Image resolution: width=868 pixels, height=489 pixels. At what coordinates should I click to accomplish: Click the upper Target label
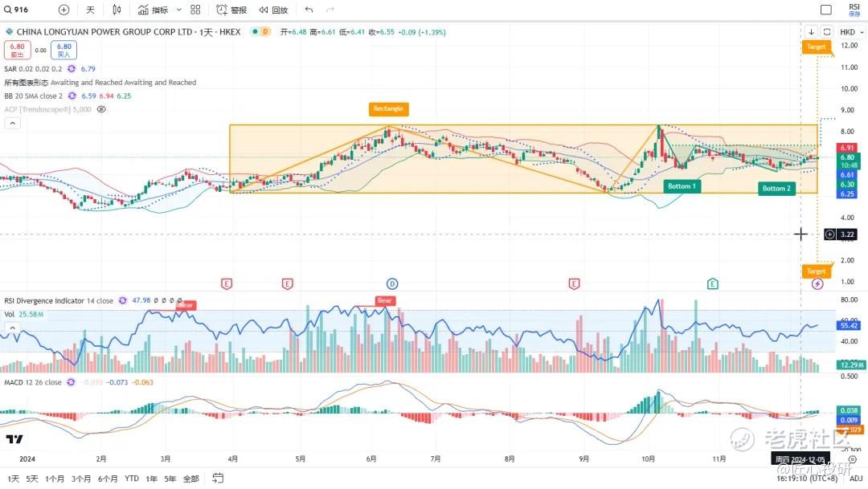(816, 47)
